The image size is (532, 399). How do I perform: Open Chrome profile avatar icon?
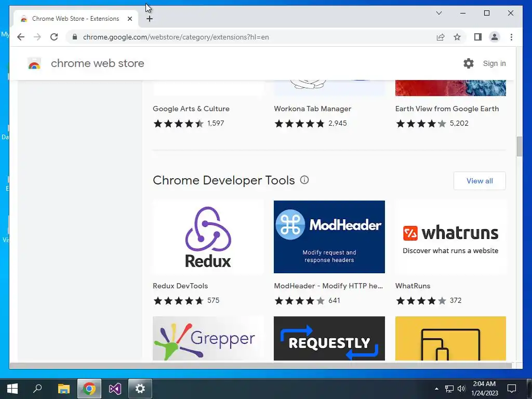[x=495, y=37]
